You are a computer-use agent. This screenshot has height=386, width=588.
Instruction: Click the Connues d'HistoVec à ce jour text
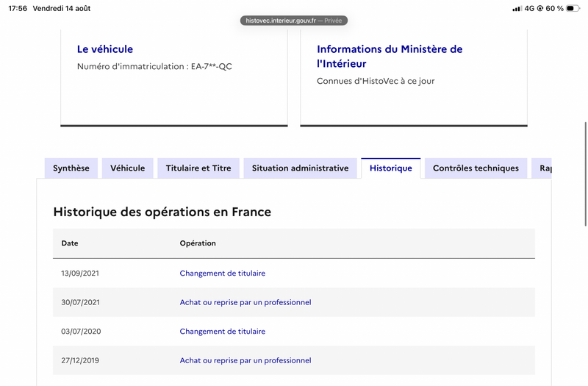click(x=376, y=81)
